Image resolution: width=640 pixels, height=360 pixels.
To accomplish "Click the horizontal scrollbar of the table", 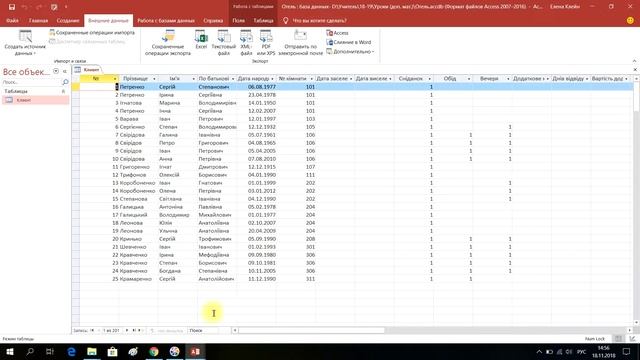I will (311, 330).
